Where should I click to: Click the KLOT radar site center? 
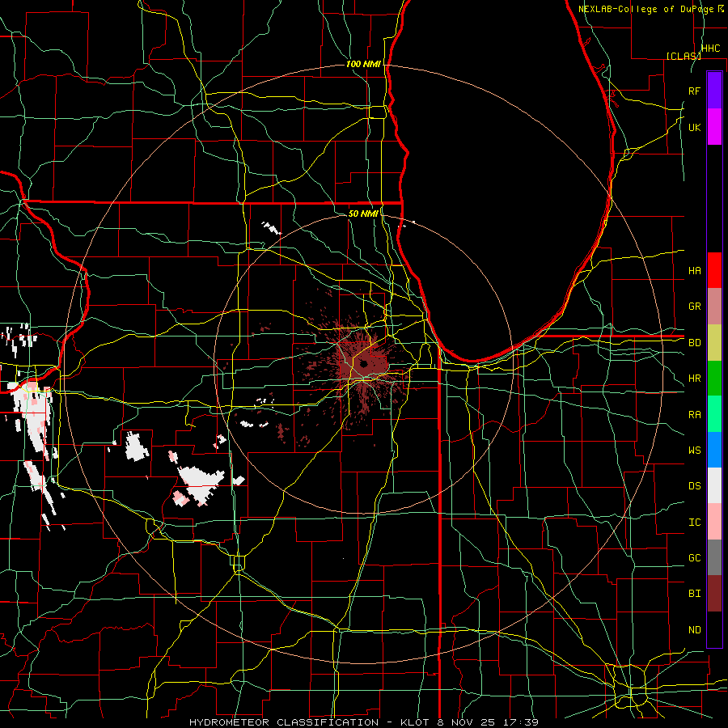tap(363, 363)
